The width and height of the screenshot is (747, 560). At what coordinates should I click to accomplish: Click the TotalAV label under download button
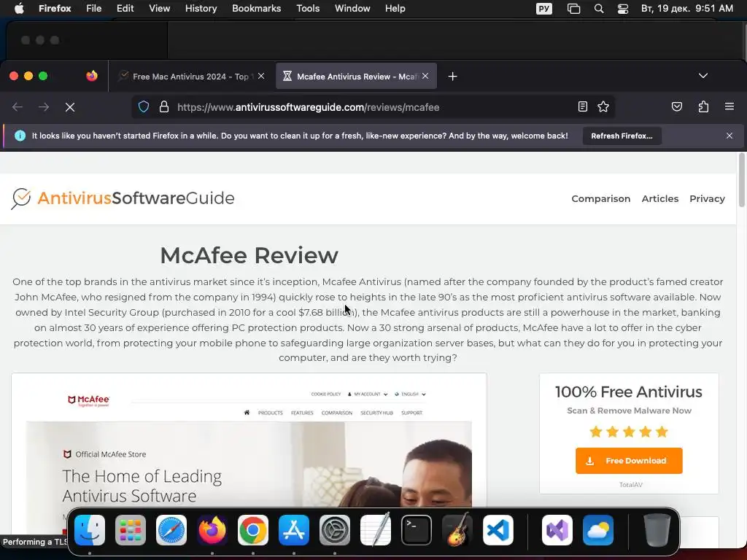[x=631, y=485]
